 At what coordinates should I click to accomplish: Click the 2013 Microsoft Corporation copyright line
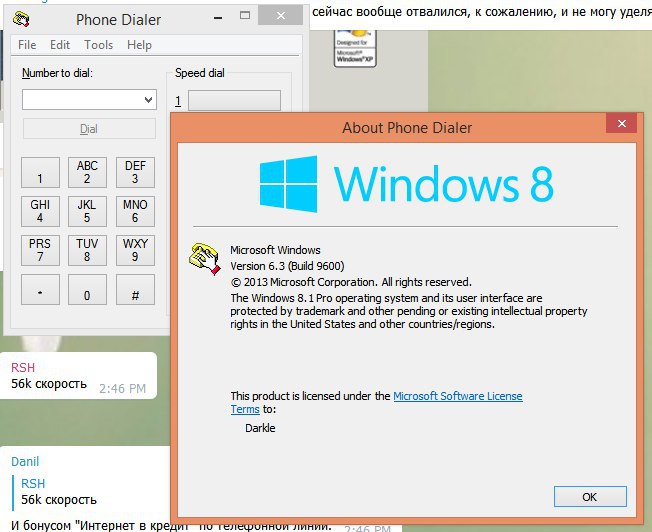[x=351, y=282]
